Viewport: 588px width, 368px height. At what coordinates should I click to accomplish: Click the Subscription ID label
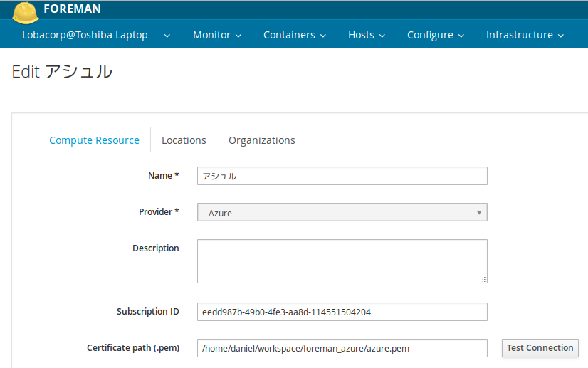click(148, 312)
